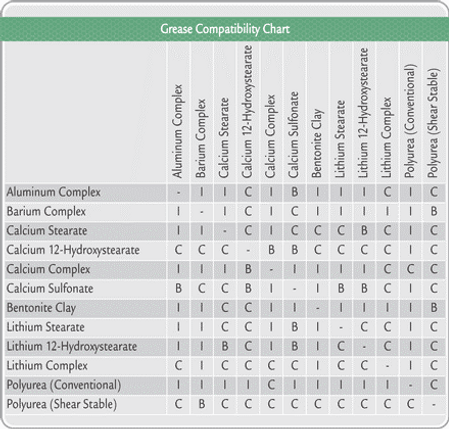Select the Lithium Complex column header
This screenshot has width=449, height=429.
(x=386, y=137)
